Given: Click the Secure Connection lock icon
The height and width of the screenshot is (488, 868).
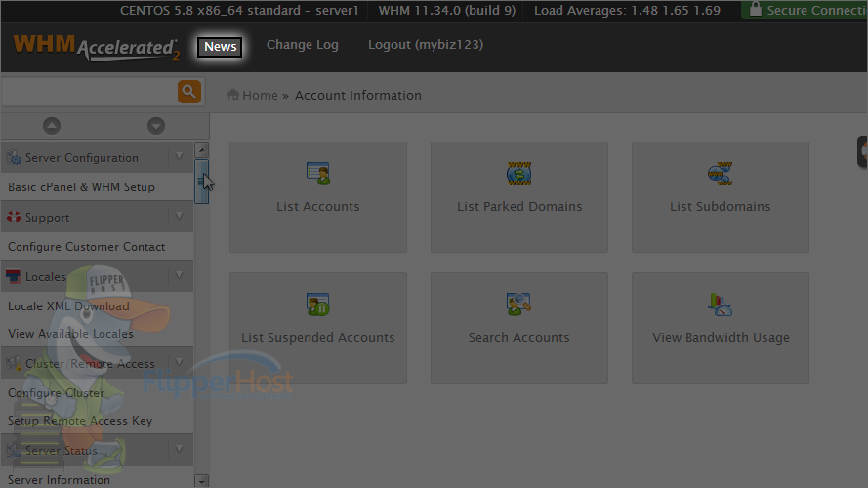Looking at the screenshot, I should point(755,9).
